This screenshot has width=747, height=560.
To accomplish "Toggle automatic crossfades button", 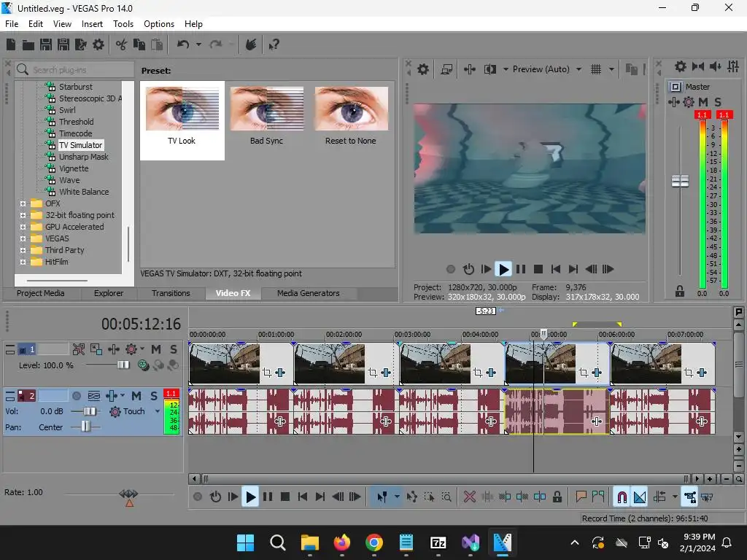I will (x=640, y=497).
